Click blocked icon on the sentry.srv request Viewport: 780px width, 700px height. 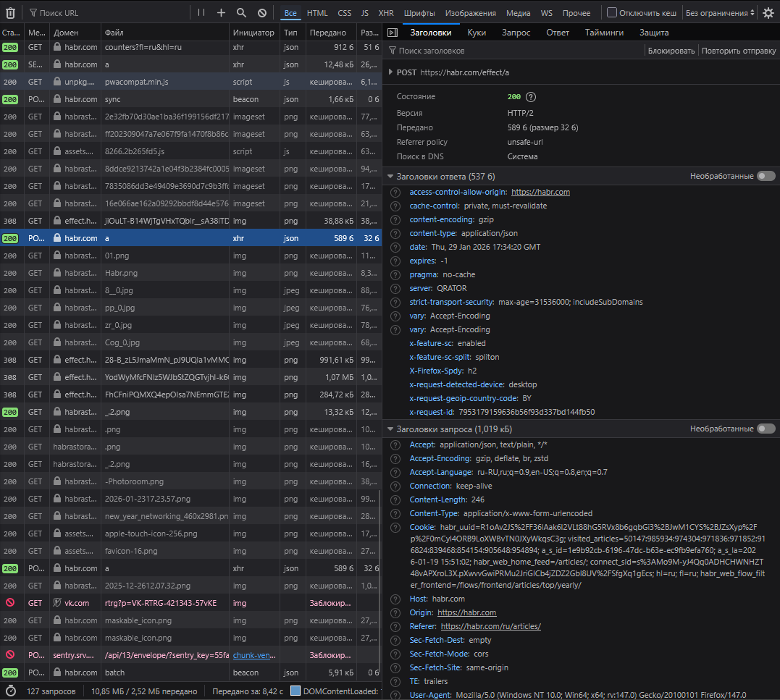10,655
